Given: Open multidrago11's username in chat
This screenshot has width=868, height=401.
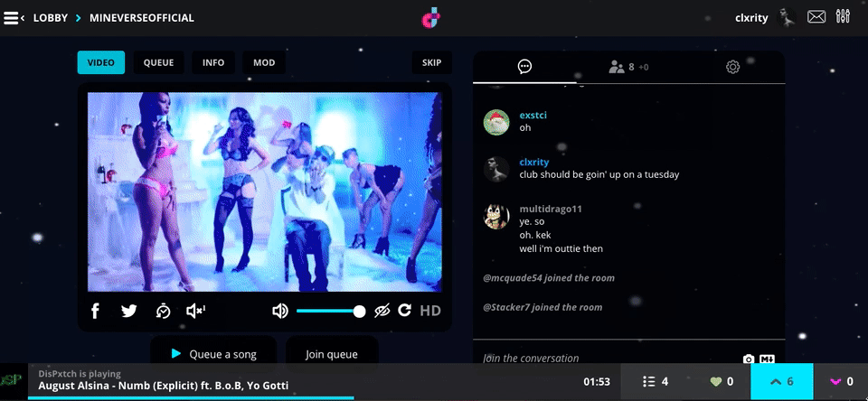Looking at the screenshot, I should pos(551,209).
